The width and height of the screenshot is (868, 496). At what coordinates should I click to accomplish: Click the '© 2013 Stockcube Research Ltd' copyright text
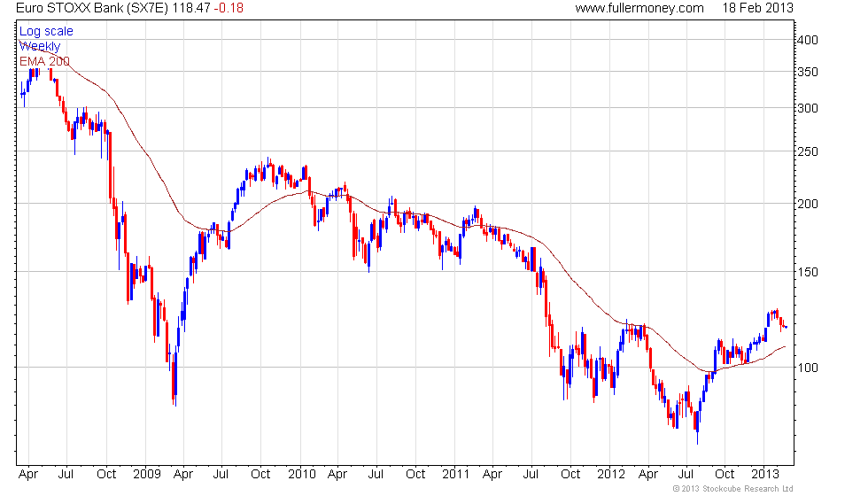point(733,489)
